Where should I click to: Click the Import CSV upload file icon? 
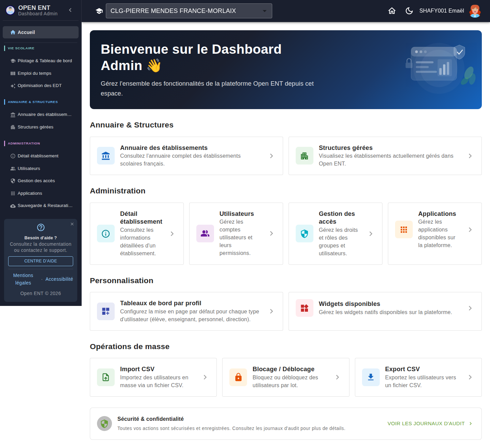point(106,377)
